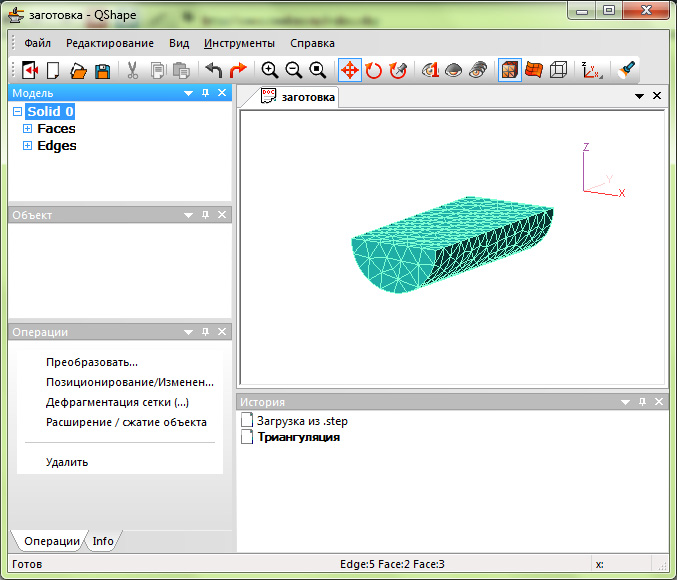
Task: Close the Объект panel
Action: [x=222, y=215]
